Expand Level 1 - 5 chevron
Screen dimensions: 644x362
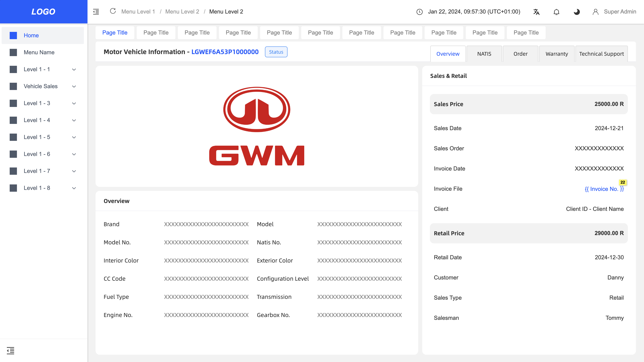coord(74,137)
